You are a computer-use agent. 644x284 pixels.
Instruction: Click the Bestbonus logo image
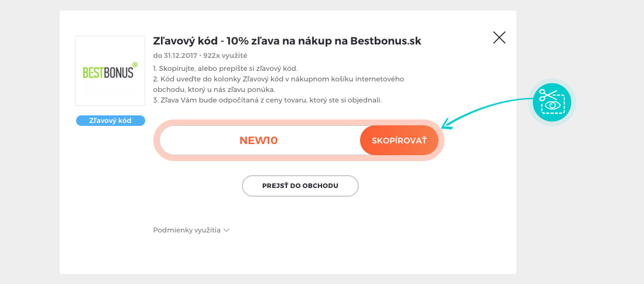tap(109, 71)
